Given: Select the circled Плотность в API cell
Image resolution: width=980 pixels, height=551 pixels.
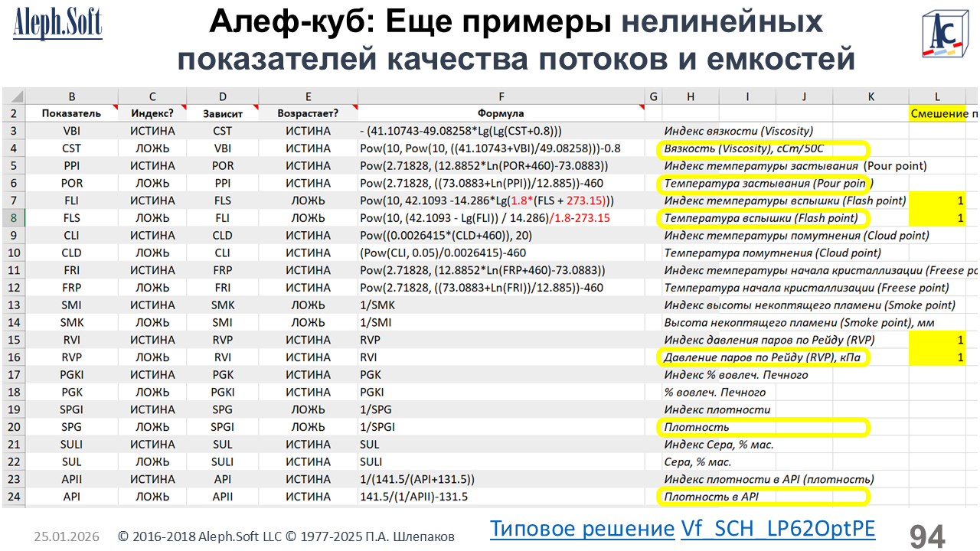Looking at the screenshot, I should point(763,497).
